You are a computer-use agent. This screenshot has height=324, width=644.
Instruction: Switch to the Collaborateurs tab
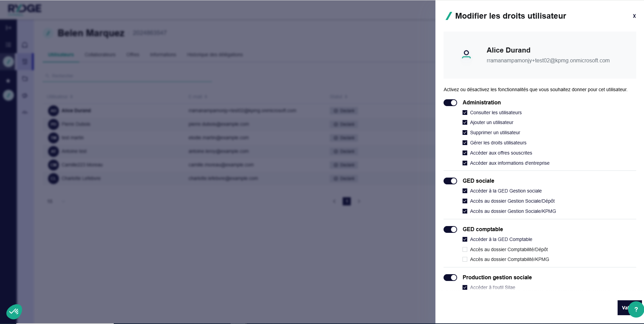100,55
